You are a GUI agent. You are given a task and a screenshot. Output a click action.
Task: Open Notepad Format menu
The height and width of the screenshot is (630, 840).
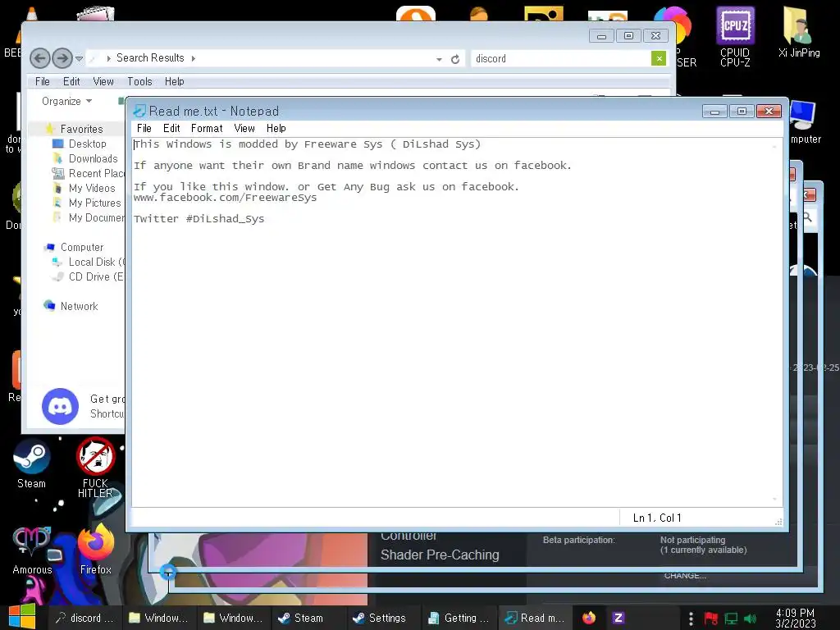pyautogui.click(x=207, y=128)
